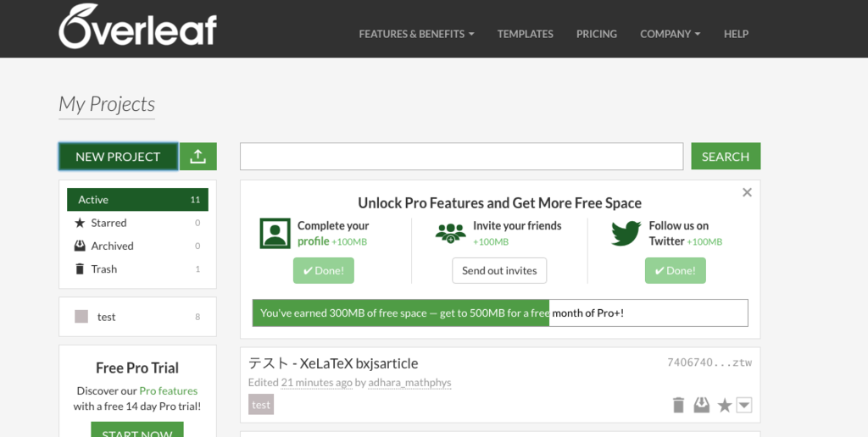Screen dimensions: 868x437
Task: Click the upload project icon button
Action: point(198,157)
